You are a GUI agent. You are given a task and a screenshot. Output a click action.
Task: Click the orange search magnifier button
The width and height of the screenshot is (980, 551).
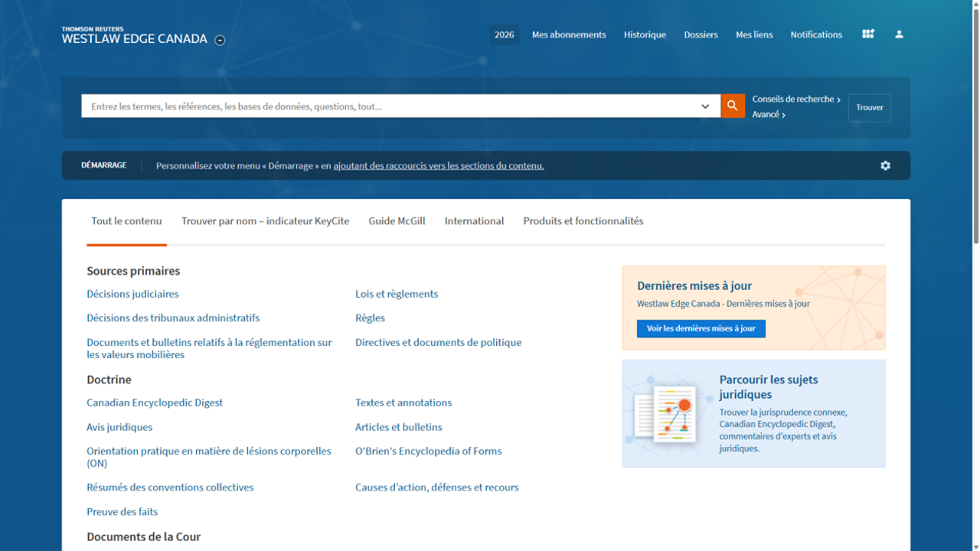(732, 106)
